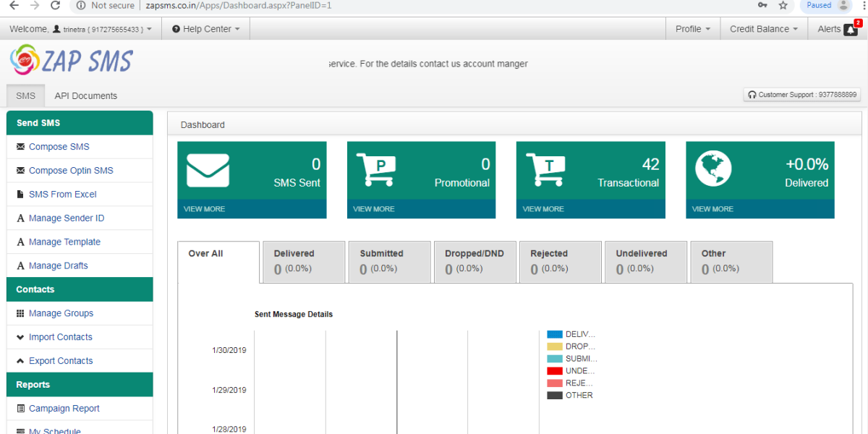Click the Customer Support headset icon

pos(752,95)
